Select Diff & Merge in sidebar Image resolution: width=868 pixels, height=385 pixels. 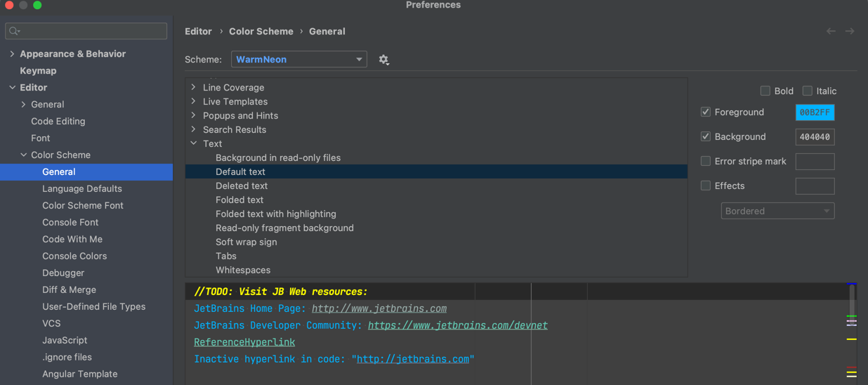click(69, 289)
